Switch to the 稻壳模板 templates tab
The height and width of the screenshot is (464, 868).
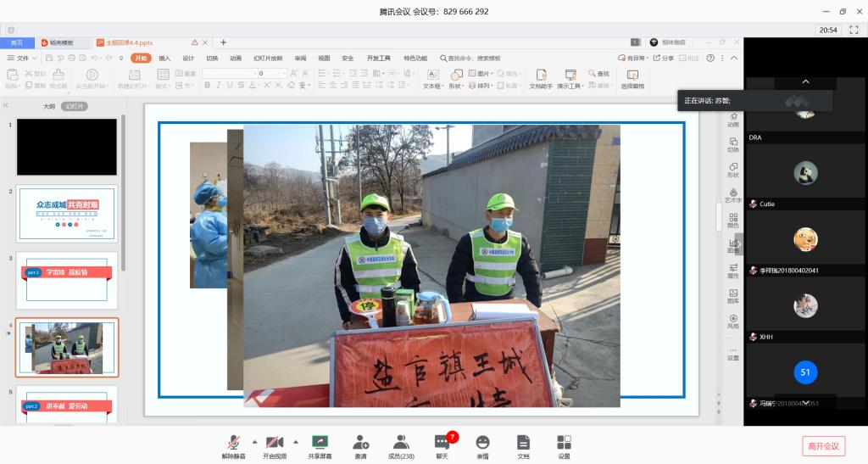point(62,42)
